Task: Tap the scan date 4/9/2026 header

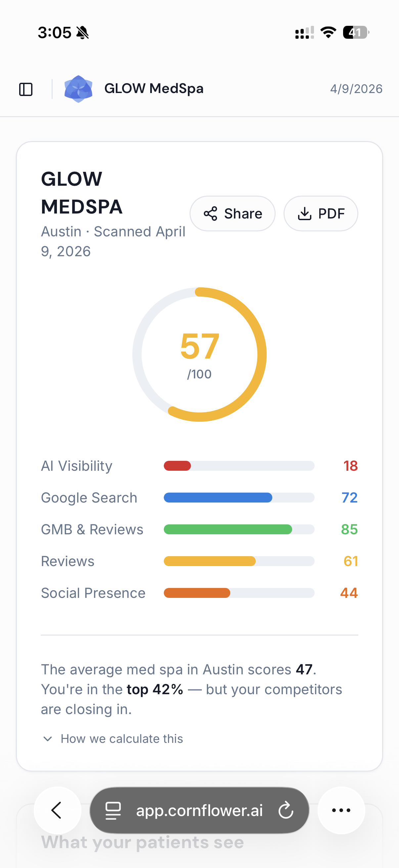Action: tap(356, 89)
